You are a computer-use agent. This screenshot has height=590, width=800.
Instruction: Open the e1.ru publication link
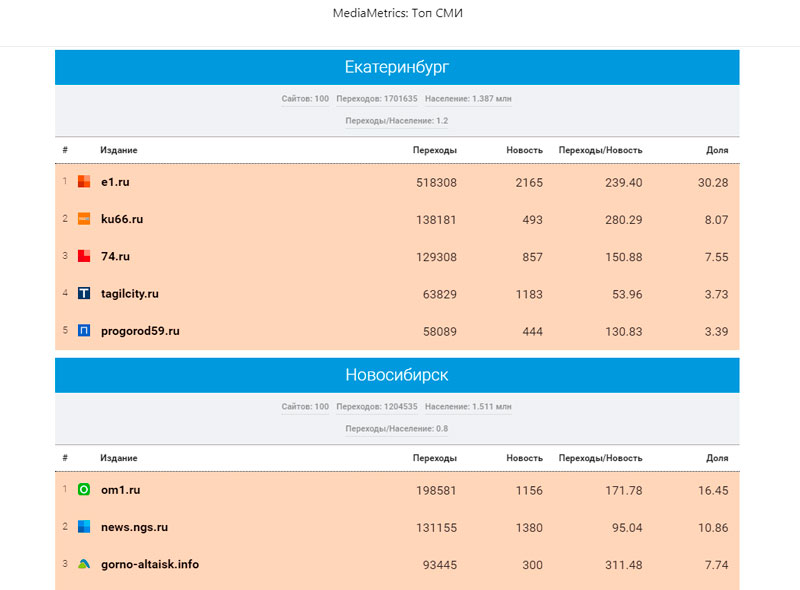coord(116,182)
